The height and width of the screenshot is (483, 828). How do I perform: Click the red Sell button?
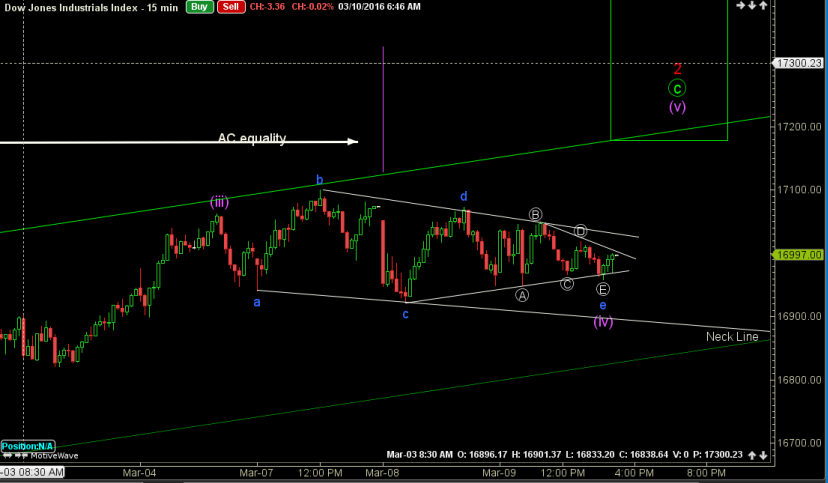pos(231,7)
